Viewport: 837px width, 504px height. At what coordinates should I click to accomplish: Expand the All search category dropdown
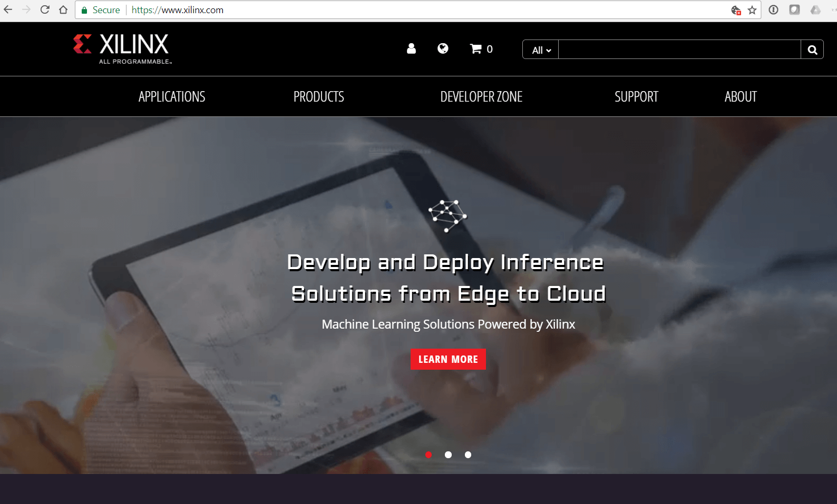tap(541, 50)
